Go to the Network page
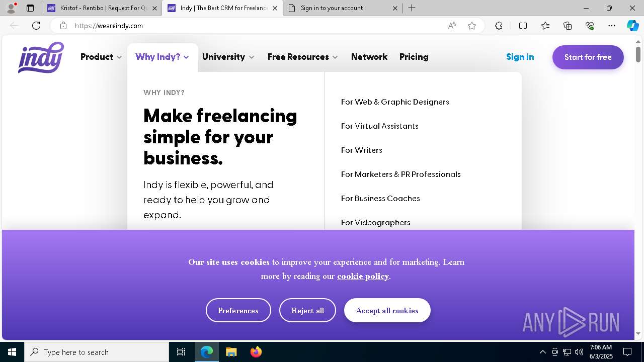 pos(369,57)
